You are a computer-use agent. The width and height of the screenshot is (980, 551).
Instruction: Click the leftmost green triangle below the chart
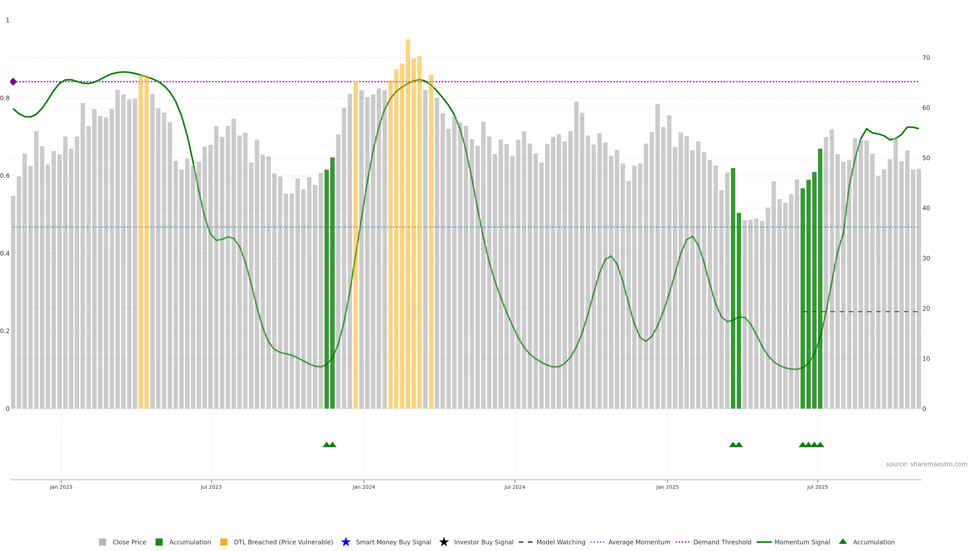pyautogui.click(x=326, y=445)
